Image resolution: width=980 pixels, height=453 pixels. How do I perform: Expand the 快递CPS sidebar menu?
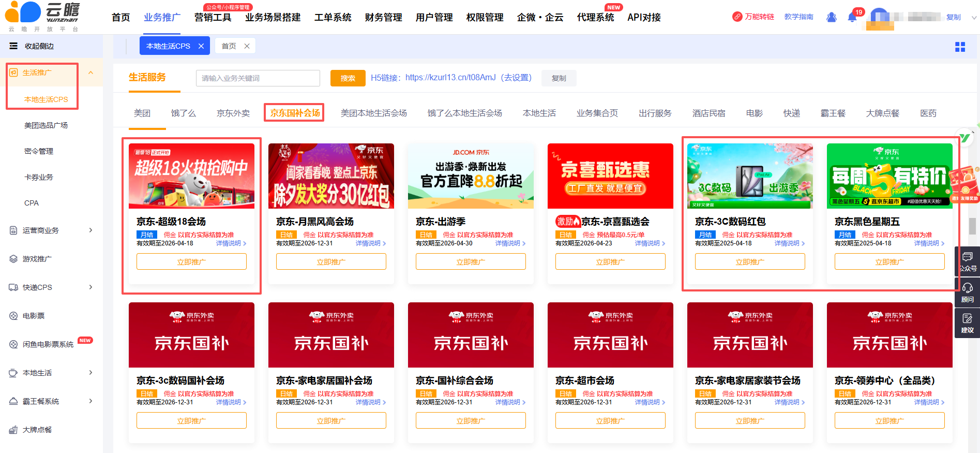point(91,287)
